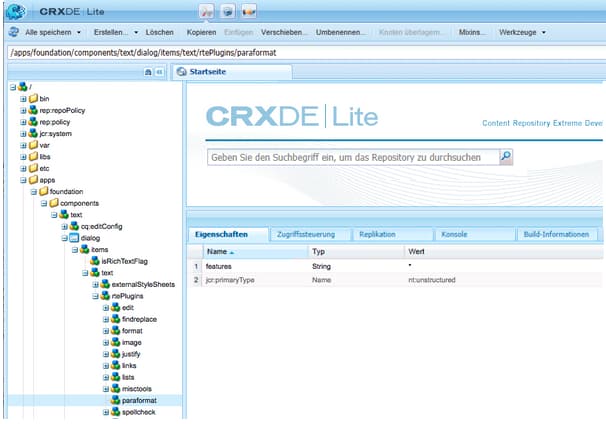606x424 pixels.
Task: Select the rep:policy tree node
Action: click(x=54, y=122)
